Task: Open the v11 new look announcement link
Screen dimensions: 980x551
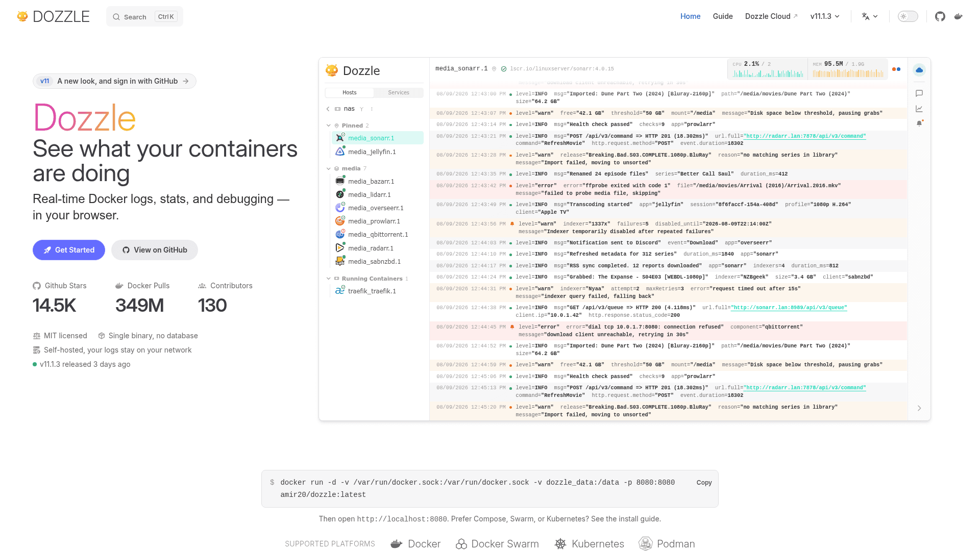Action: (x=114, y=81)
